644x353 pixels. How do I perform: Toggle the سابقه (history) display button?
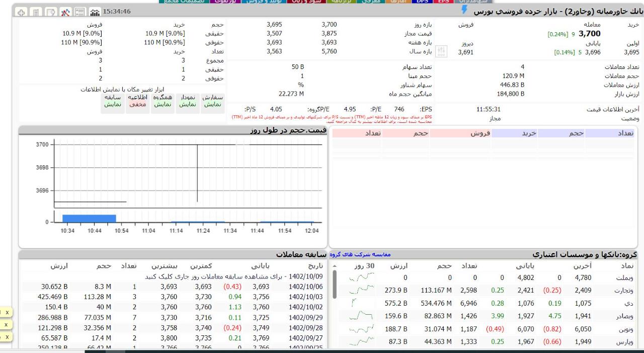point(113,101)
